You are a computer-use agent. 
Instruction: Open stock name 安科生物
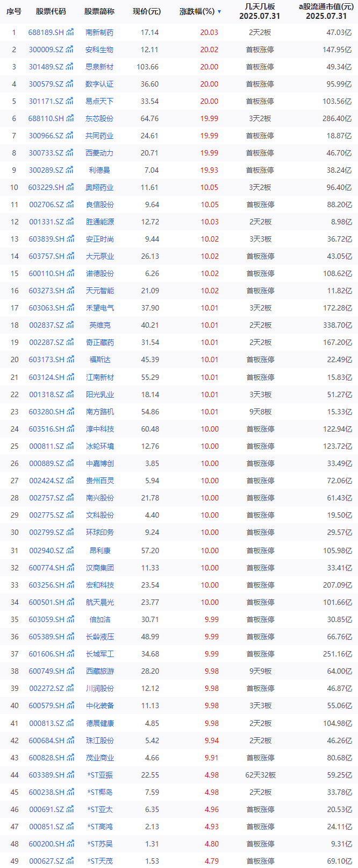[x=99, y=50]
